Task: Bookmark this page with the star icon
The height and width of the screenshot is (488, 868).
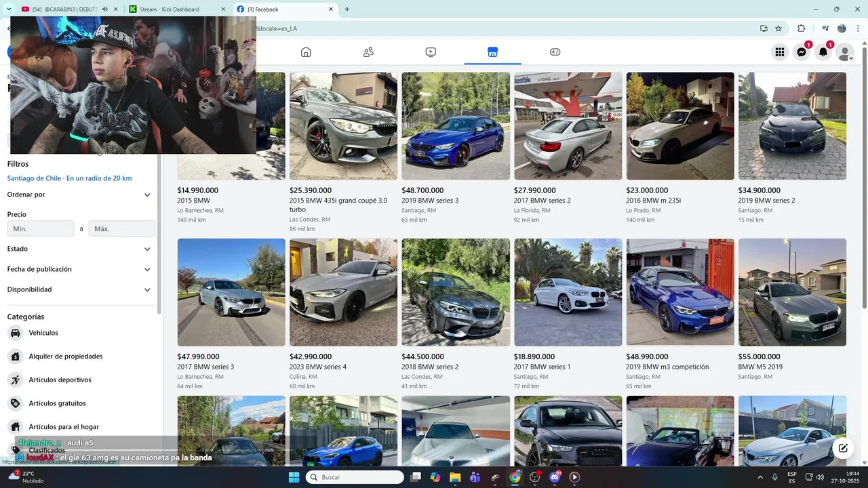Action: (x=778, y=28)
